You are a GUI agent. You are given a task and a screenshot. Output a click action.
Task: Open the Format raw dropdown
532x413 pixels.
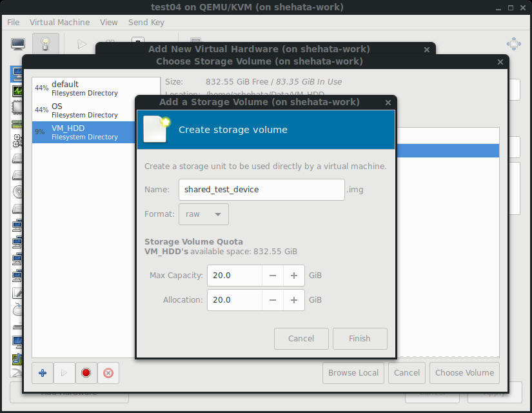(203, 214)
